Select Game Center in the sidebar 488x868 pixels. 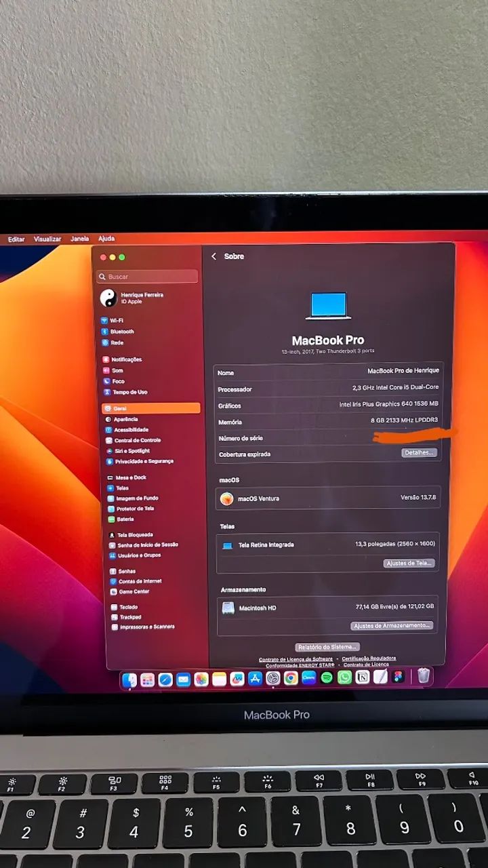[129, 591]
